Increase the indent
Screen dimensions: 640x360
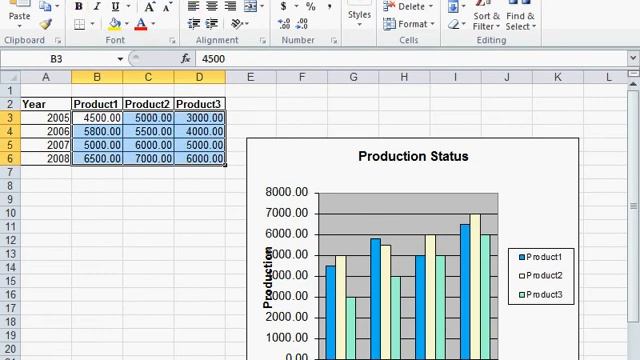tap(212, 24)
